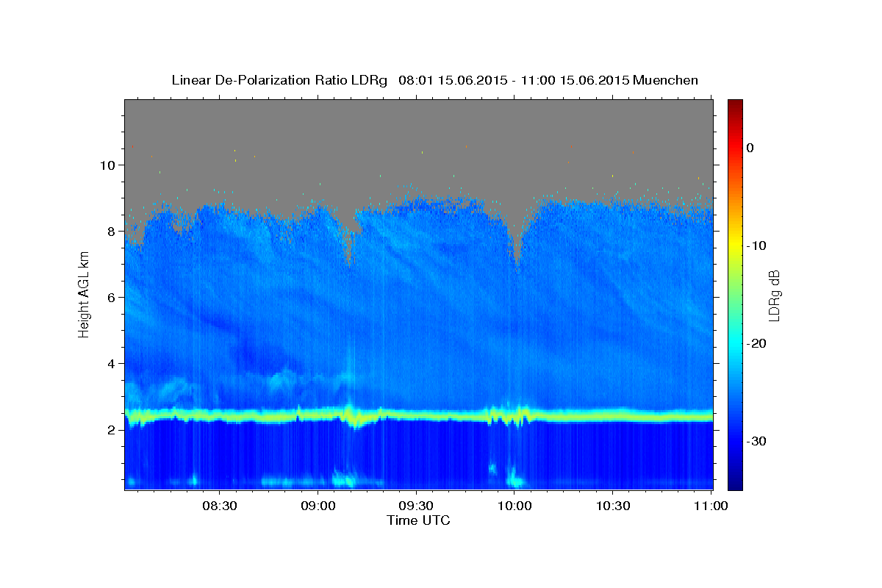Click the 'Height AGL km' axis label

point(85,294)
